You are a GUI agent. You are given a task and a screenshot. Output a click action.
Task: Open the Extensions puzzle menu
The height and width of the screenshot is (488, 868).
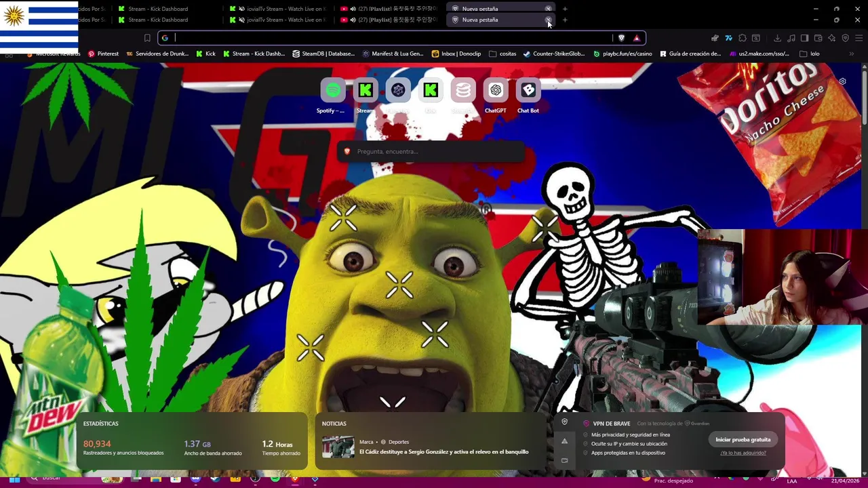[743, 38]
